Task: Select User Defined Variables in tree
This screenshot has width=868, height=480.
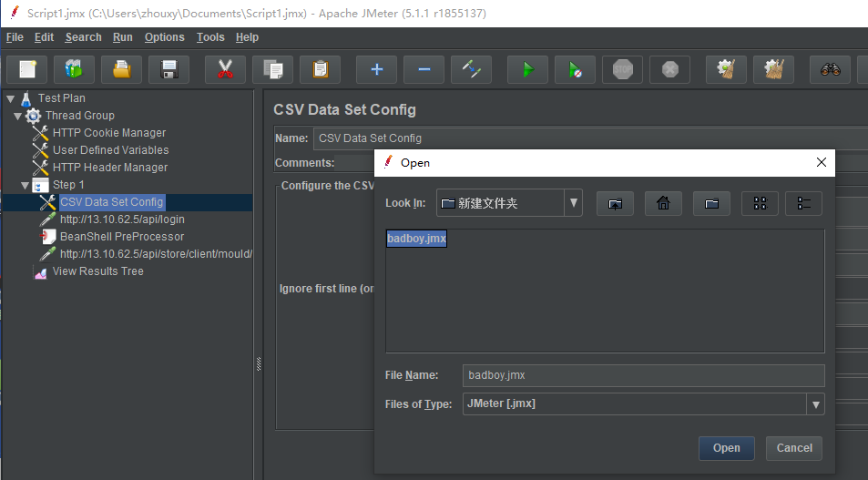Action: [111, 150]
